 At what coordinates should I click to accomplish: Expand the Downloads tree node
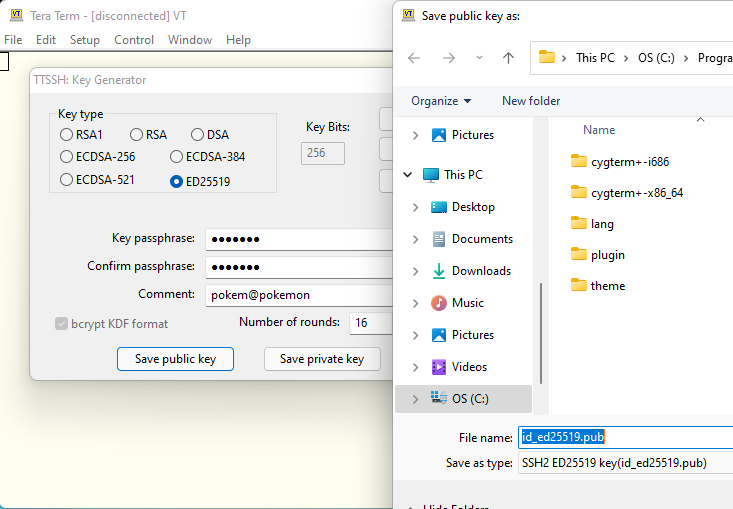click(x=415, y=271)
